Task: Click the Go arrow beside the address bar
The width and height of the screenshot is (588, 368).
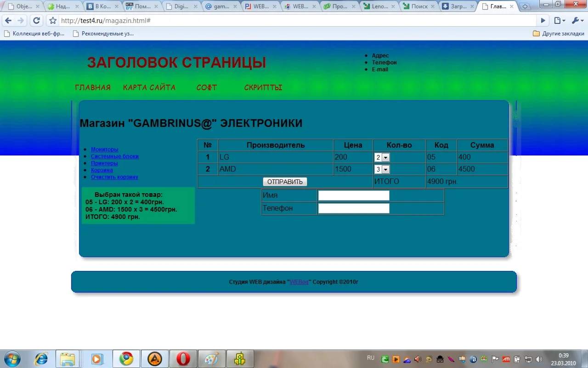Action: pos(543,21)
